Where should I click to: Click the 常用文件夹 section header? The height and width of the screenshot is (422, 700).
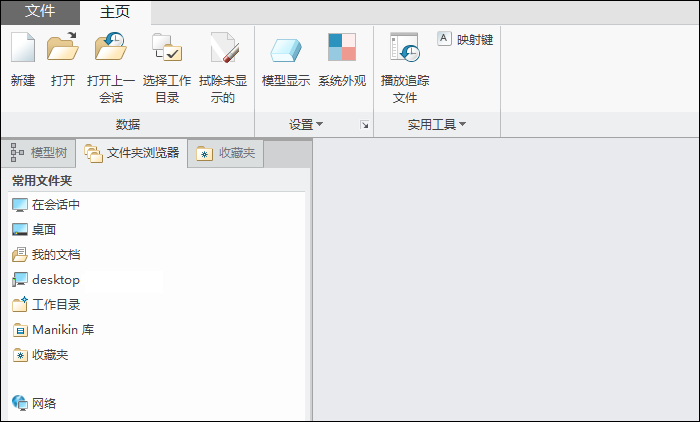42,180
